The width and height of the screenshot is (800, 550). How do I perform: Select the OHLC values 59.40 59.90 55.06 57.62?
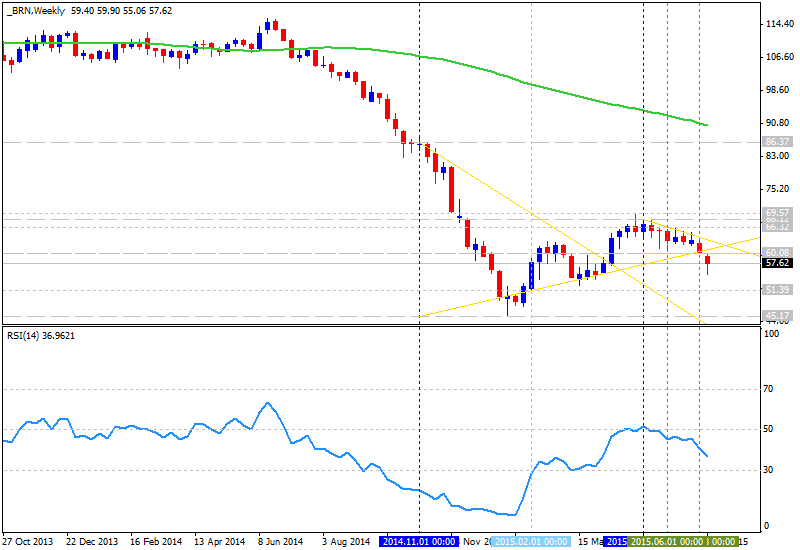coord(121,11)
